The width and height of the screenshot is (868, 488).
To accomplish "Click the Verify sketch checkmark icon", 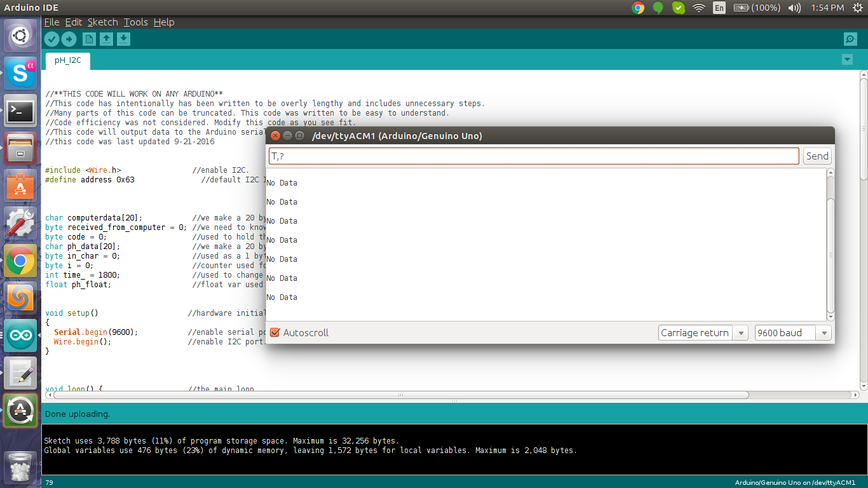I will pyautogui.click(x=51, y=39).
